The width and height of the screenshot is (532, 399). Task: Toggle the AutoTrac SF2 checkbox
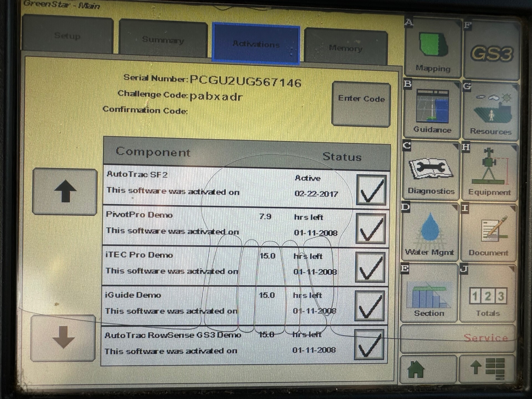tap(371, 190)
